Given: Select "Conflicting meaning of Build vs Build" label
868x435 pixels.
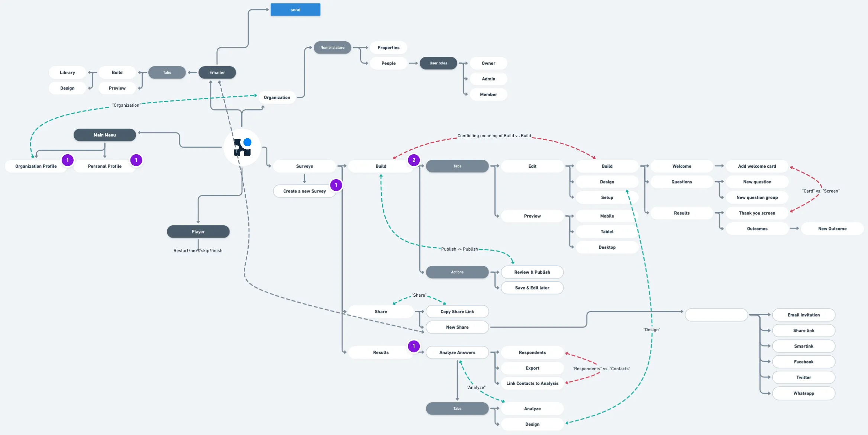Looking at the screenshot, I should click(x=494, y=136).
